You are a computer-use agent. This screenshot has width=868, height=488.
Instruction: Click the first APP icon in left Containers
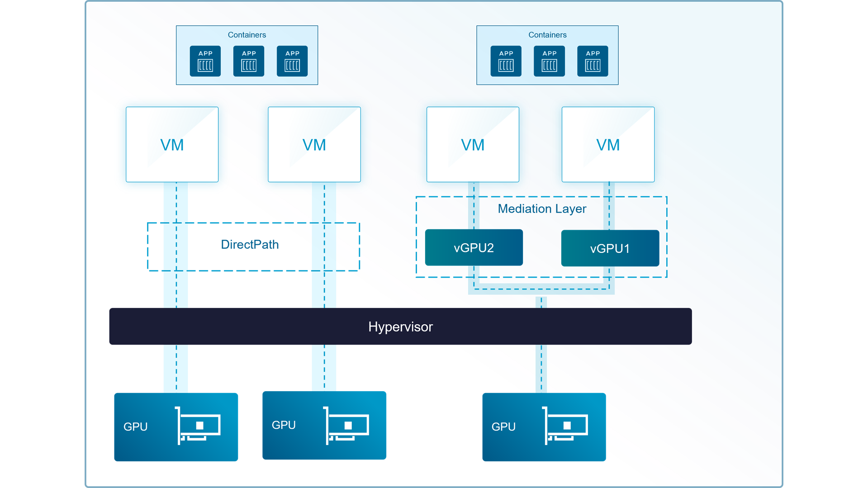[x=205, y=61]
